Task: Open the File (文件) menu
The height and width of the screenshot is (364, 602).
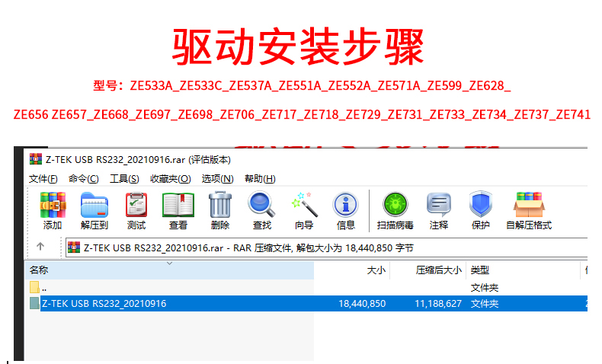Action: click(x=43, y=179)
